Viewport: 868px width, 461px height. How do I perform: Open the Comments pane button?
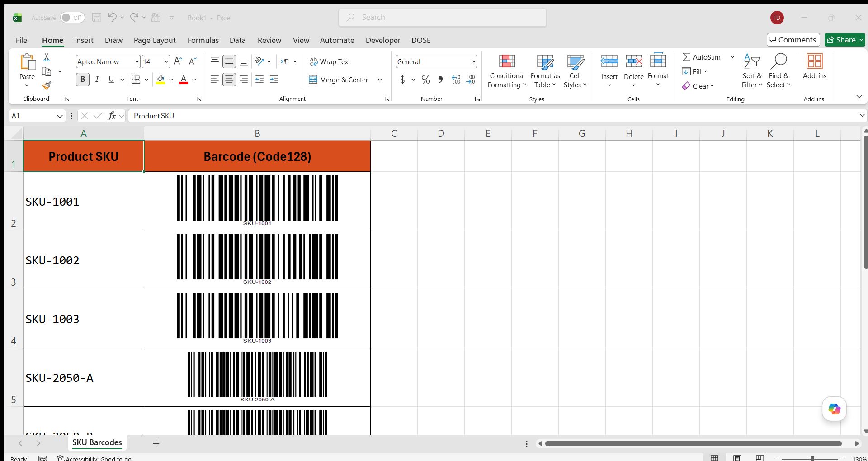(x=793, y=40)
